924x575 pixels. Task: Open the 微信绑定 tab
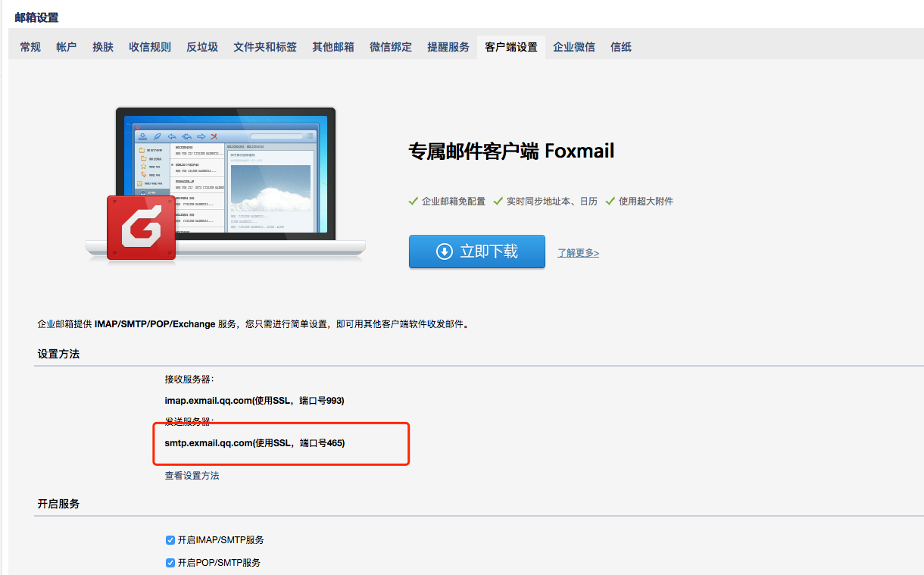pos(391,47)
